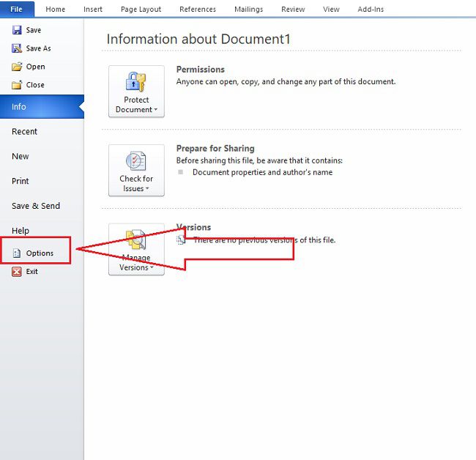This screenshot has height=460, width=476.
Task: Click the small versions document icon
Action: 181,240
